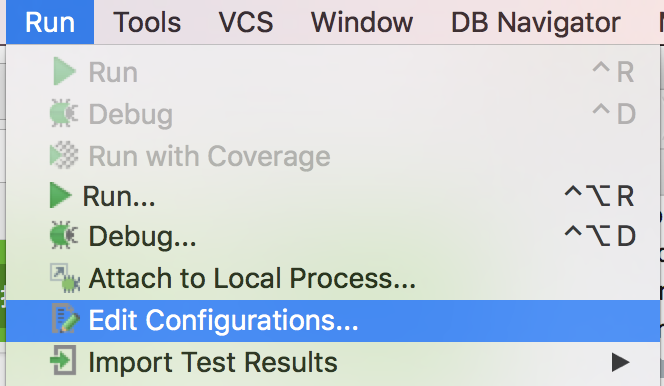This screenshot has width=664, height=386.
Task: Select Edit Configurations... menu entry
Action: (x=333, y=320)
